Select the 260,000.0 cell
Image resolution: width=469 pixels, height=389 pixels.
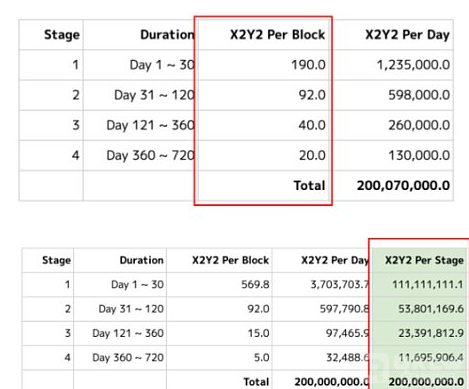pos(393,125)
